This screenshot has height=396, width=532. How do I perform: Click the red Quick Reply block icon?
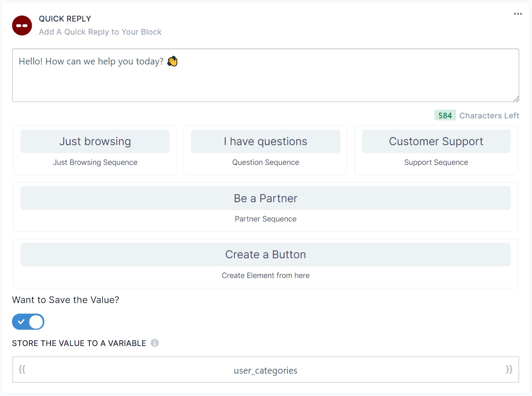point(22,25)
